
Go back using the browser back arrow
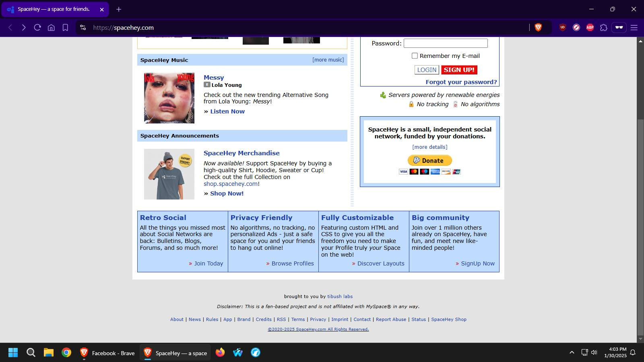10,27
